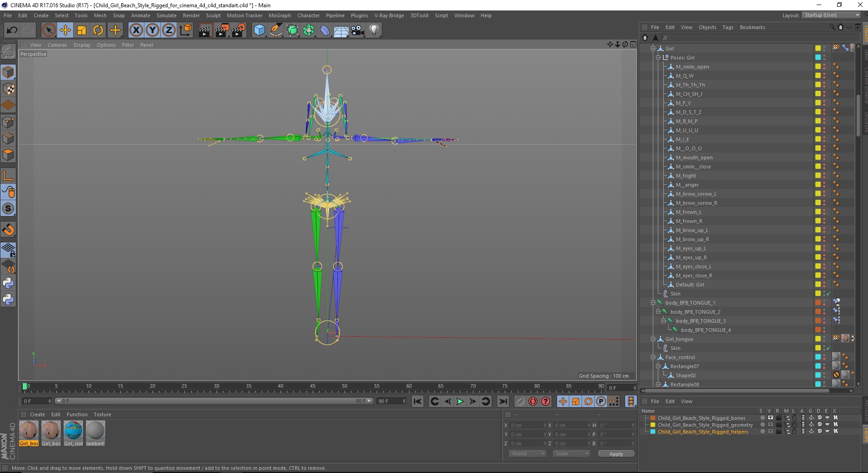Click cyan layer swatch of Face_control
Screen dimensions: 868x473
[818, 357]
